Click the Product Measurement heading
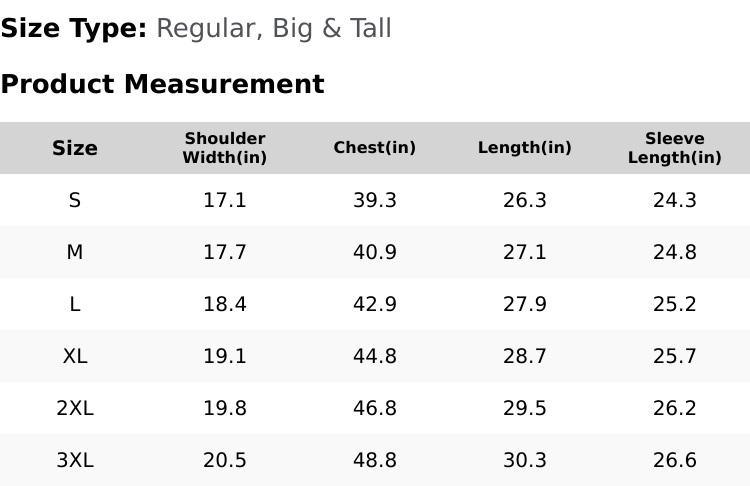The image size is (750, 486). 162,84
